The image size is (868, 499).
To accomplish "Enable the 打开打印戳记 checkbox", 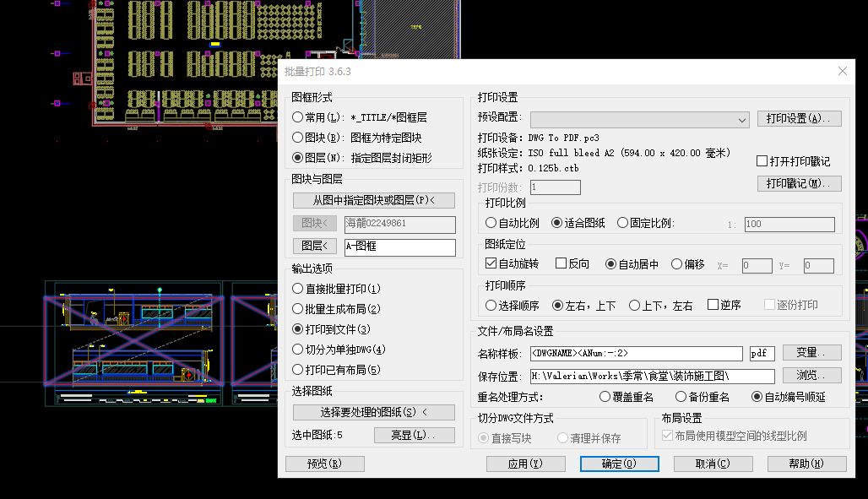I will coord(762,161).
